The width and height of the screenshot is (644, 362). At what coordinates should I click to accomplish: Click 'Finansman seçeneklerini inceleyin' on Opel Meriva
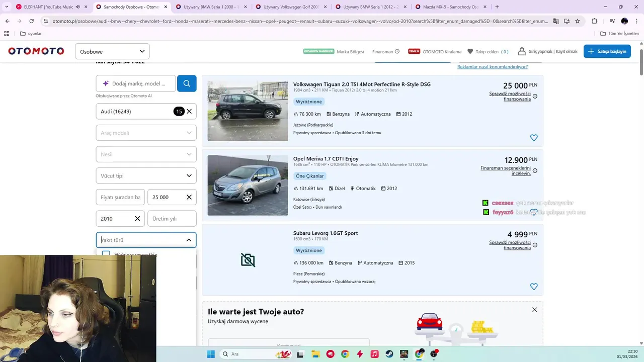tap(506, 170)
